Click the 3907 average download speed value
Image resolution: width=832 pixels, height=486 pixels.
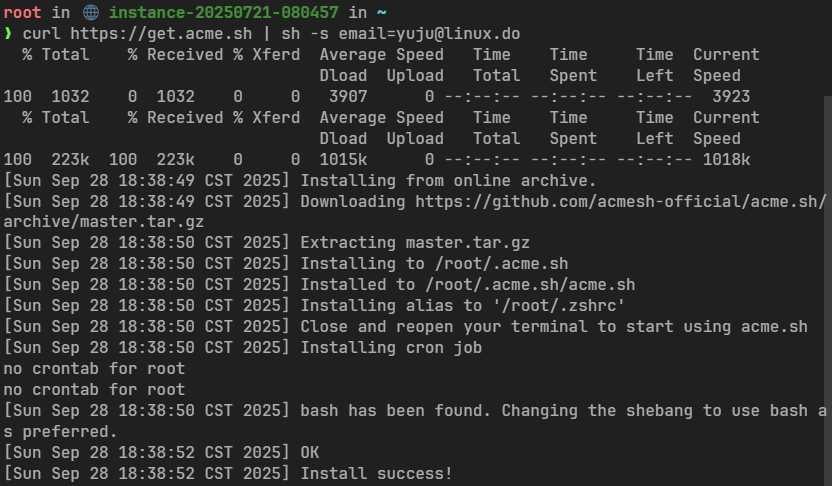click(x=347, y=96)
